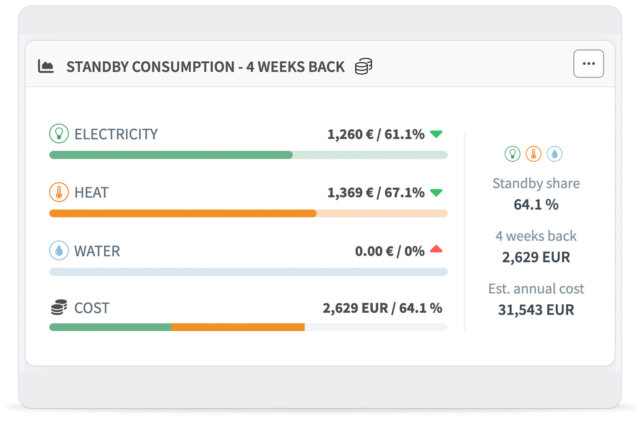This screenshot has height=424, width=640.
Task: Click the Heat thermometer icon in the list
Action: coord(59,192)
